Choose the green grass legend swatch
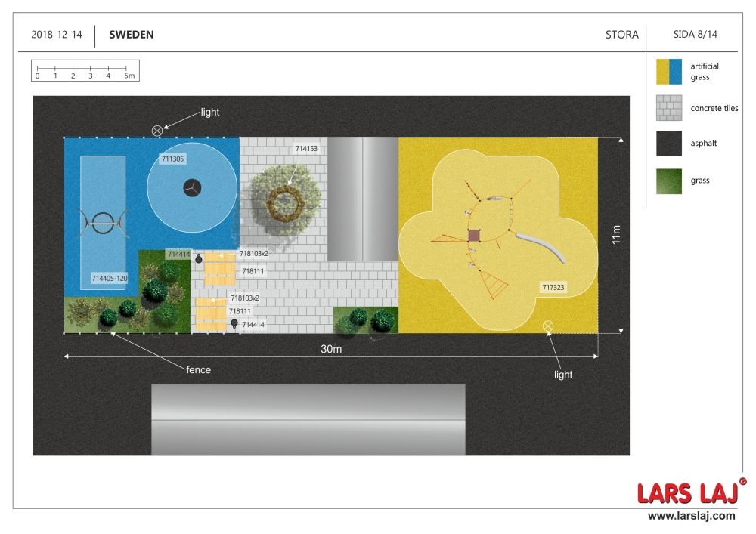The image size is (756, 534). (669, 181)
